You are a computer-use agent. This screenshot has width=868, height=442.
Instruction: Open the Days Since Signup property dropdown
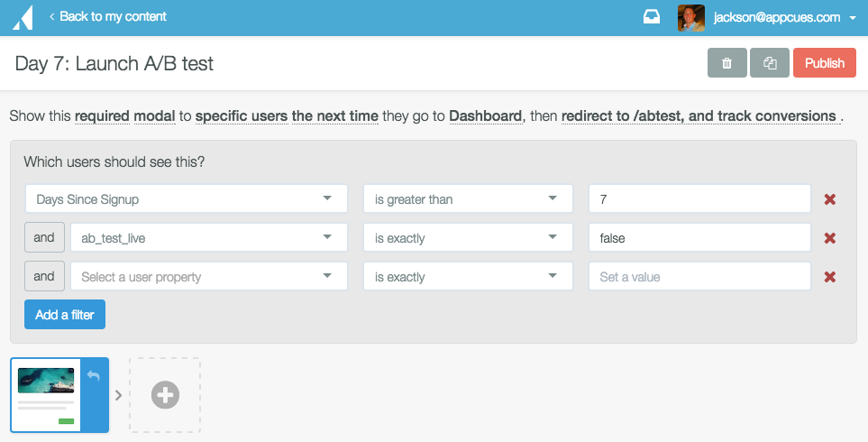pyautogui.click(x=186, y=198)
